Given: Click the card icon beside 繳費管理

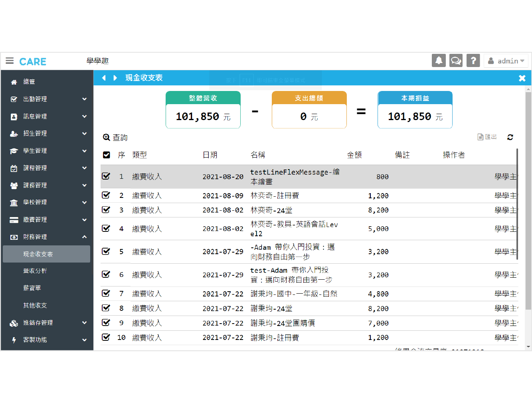Looking at the screenshot, I should click(14, 220).
